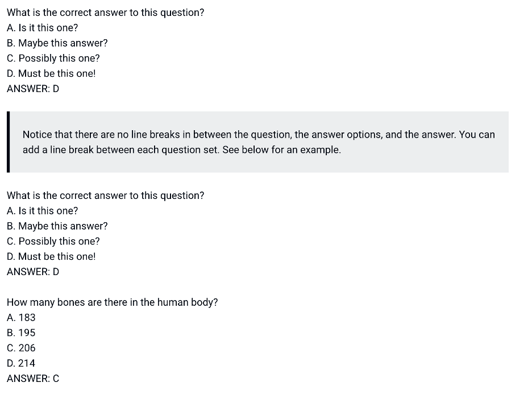Click answer option 'C. 206'
The width and height of the screenshot is (532, 399).
[x=21, y=348]
